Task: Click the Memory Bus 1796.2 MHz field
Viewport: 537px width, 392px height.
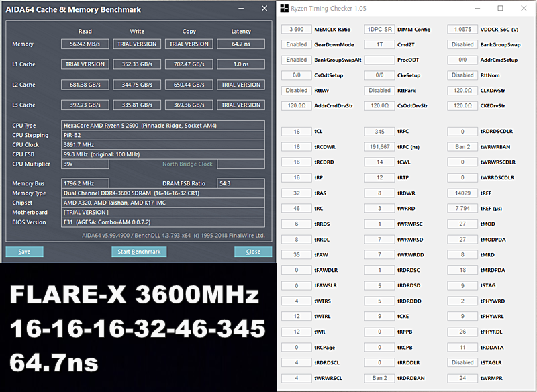Action: 85,183
